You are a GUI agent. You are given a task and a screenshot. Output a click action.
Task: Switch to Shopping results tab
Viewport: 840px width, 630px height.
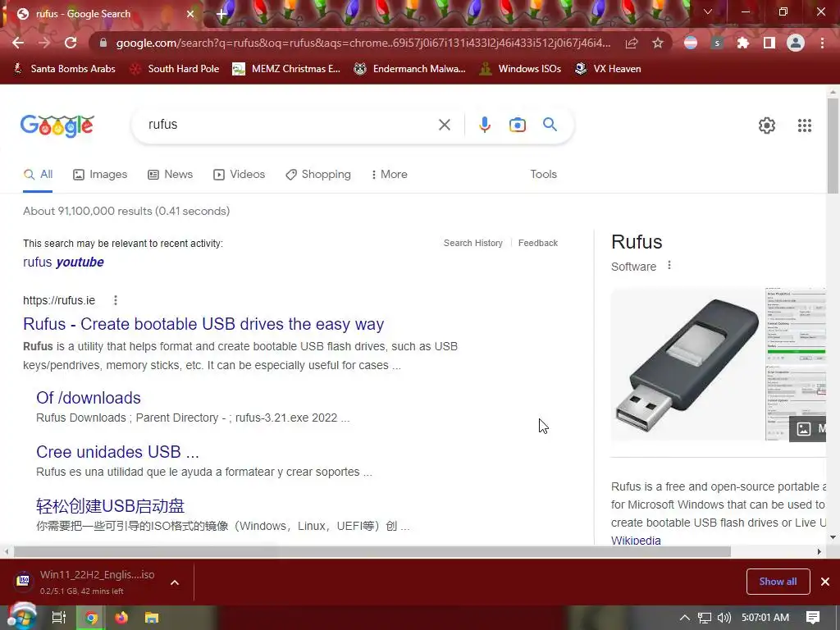click(x=318, y=175)
